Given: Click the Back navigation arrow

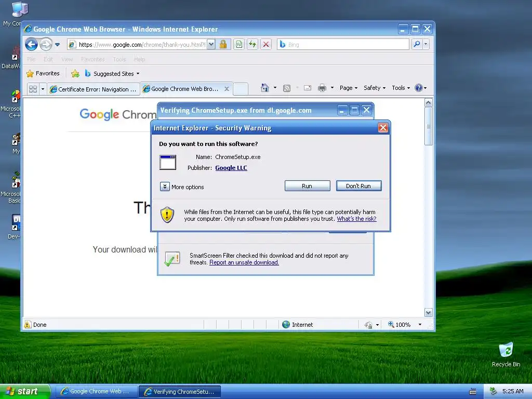Looking at the screenshot, I should 31,45.
